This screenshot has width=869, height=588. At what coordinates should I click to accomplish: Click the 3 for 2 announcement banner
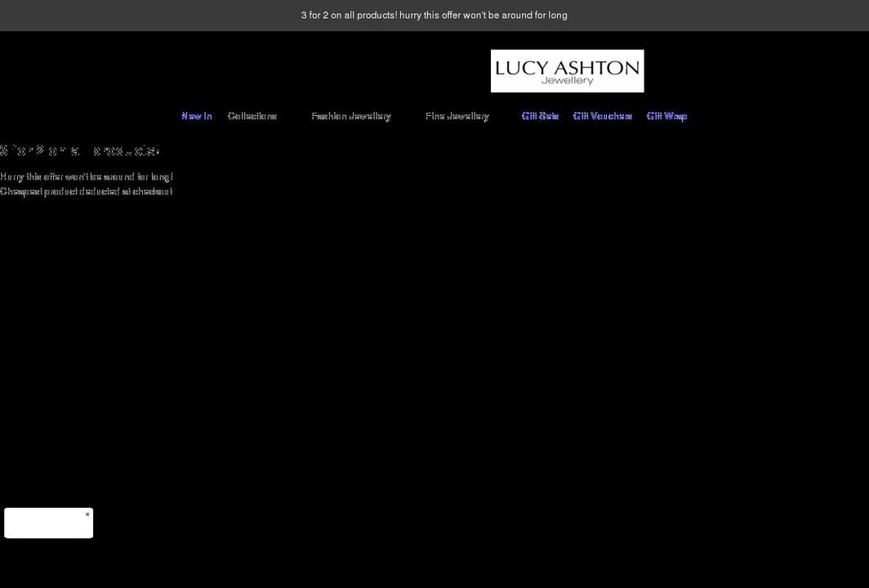tap(434, 14)
